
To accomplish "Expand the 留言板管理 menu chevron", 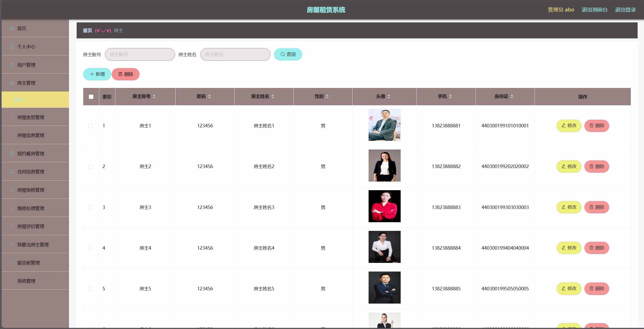I will (x=61, y=262).
